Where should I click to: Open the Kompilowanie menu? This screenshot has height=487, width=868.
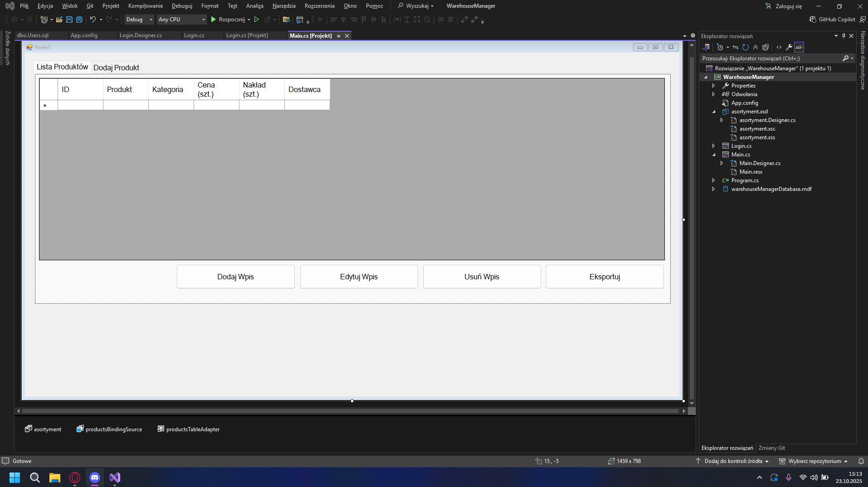coord(145,6)
